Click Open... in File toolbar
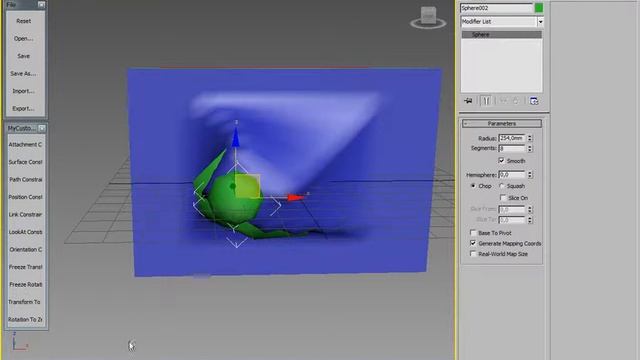This screenshot has height=360, width=640. (x=24, y=38)
